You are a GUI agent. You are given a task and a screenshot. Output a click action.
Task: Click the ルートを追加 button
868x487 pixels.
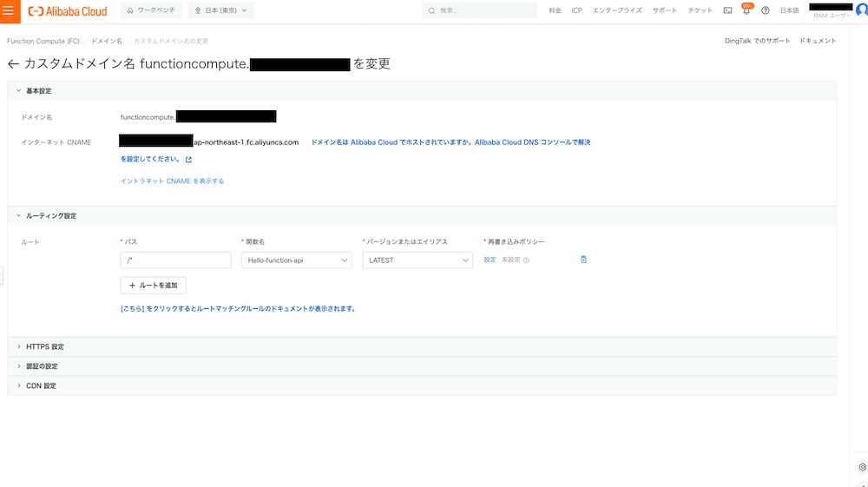(x=153, y=285)
